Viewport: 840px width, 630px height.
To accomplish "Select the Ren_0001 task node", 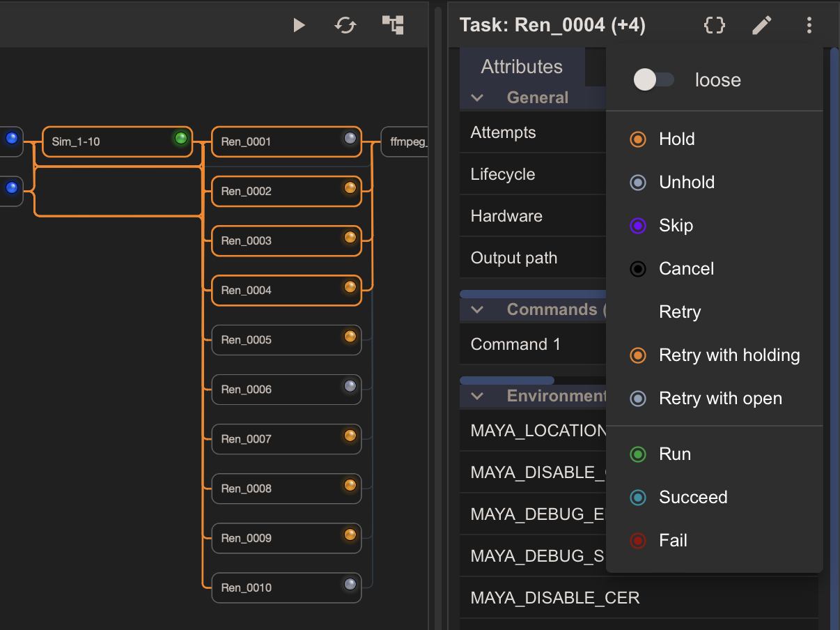I will tap(286, 141).
